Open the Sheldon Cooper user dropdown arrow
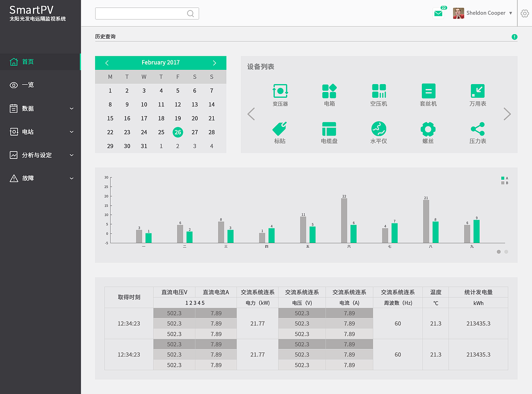 coord(511,13)
